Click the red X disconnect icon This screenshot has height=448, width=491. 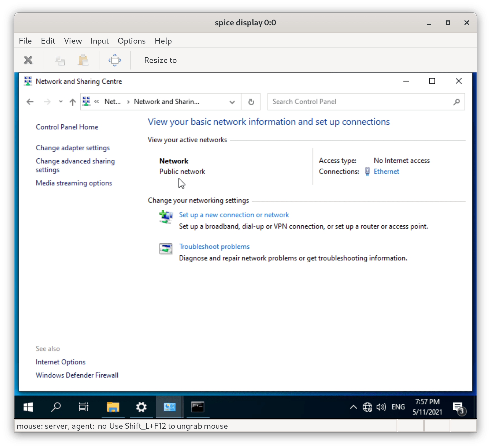tap(28, 60)
